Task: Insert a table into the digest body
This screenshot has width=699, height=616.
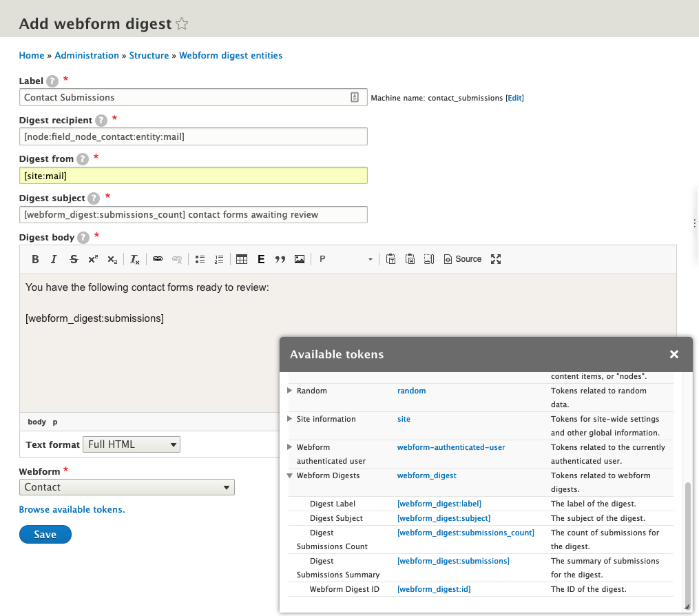Action: pyautogui.click(x=242, y=259)
